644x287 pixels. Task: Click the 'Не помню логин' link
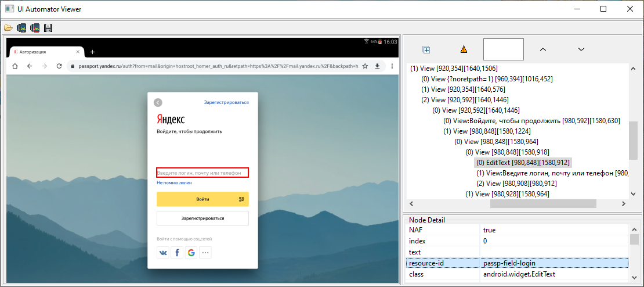click(174, 183)
